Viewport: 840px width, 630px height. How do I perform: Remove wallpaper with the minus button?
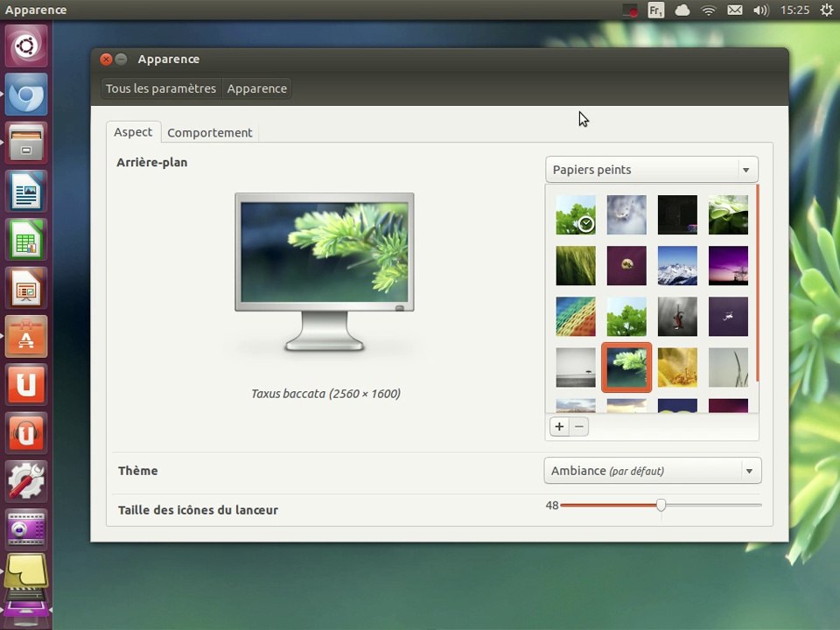click(x=579, y=426)
